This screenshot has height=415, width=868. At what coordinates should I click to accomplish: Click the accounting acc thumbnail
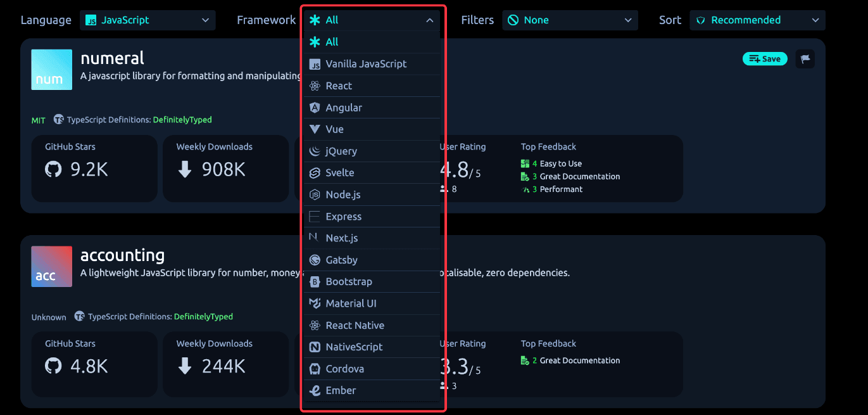52,267
